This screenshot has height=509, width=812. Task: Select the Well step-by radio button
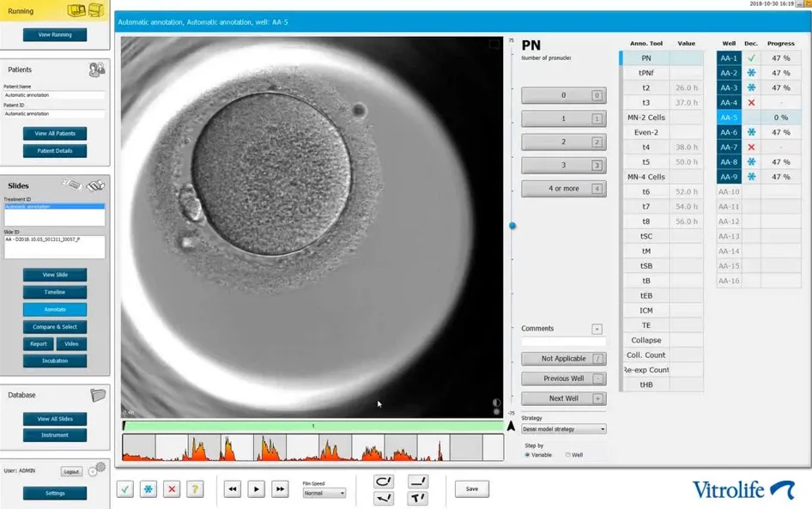click(x=567, y=455)
